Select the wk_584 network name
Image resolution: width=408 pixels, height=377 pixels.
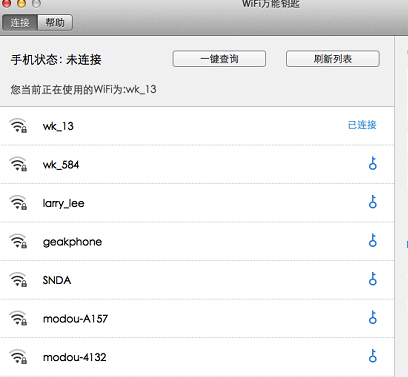[x=61, y=165]
